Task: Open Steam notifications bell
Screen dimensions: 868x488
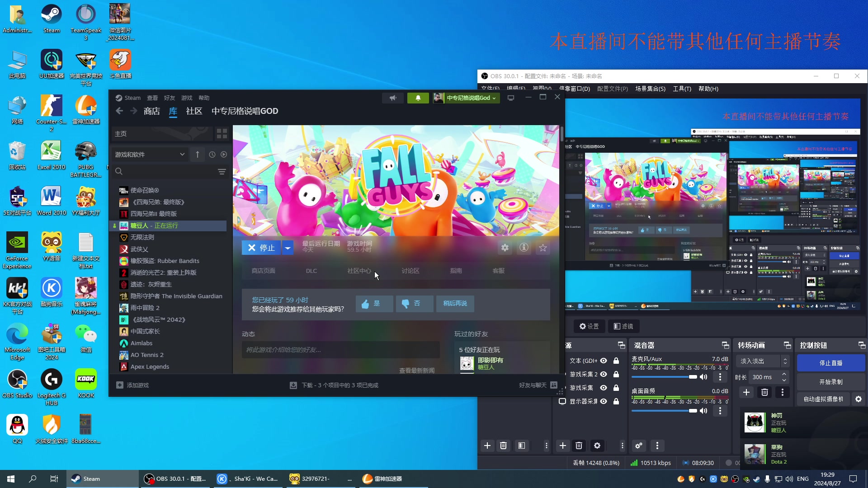Action: pos(418,98)
